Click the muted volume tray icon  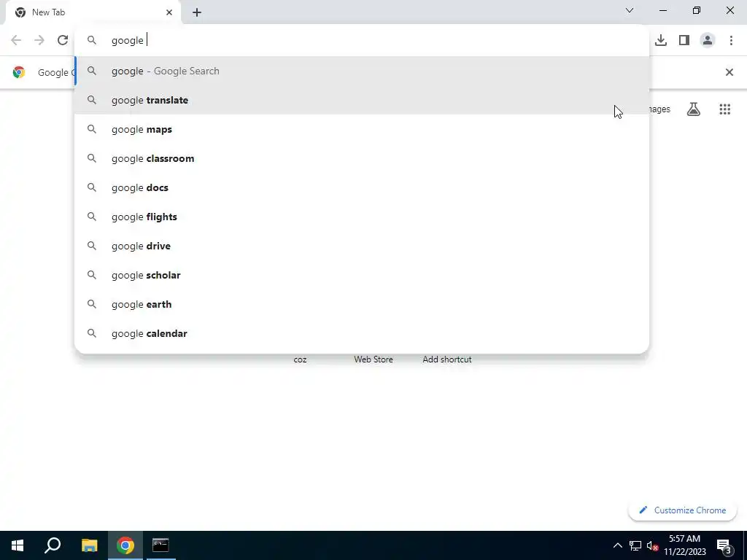point(653,545)
